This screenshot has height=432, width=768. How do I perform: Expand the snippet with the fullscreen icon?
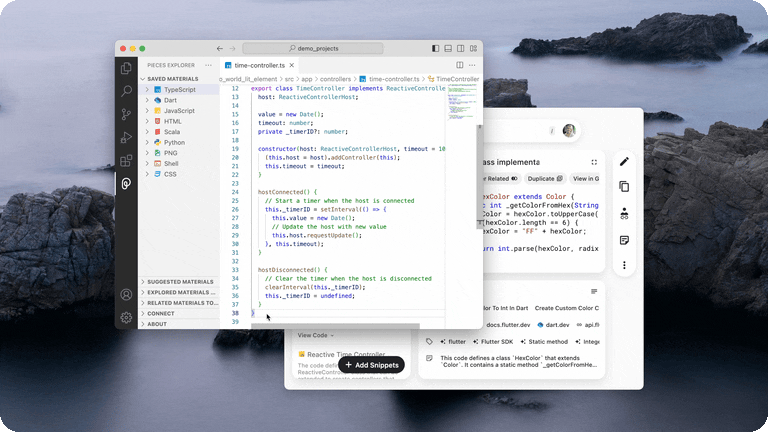point(594,162)
